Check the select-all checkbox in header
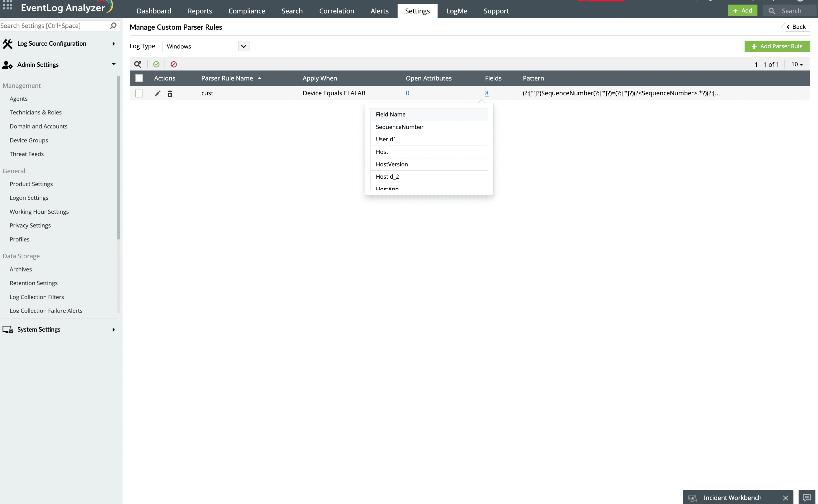The width and height of the screenshot is (818, 504). (139, 78)
